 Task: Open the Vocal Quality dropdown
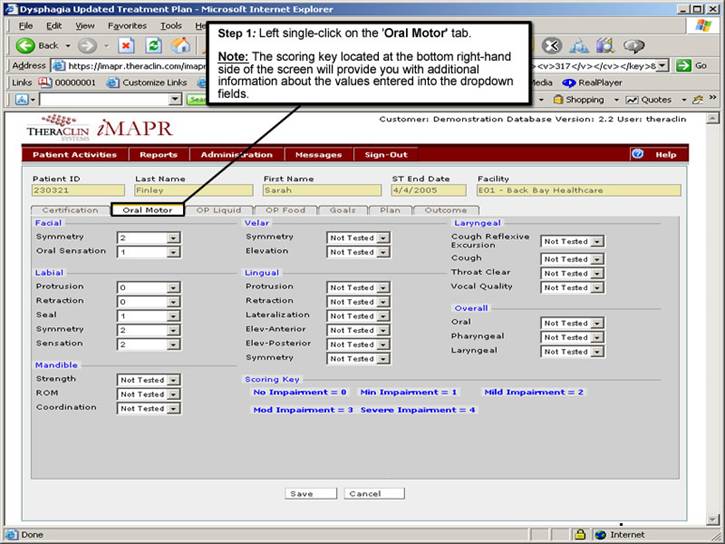point(597,288)
